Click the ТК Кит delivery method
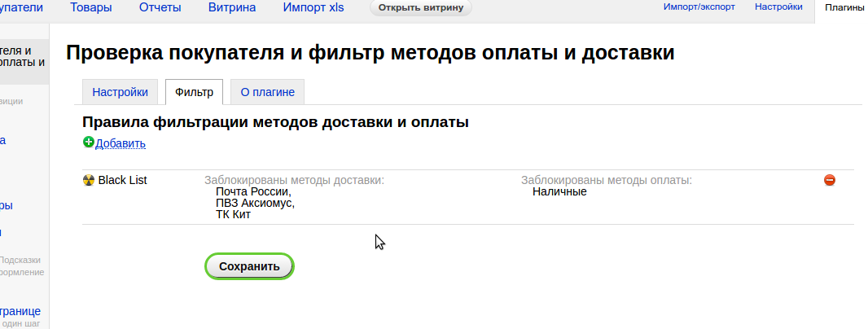This screenshot has height=329, width=868. 233,214
